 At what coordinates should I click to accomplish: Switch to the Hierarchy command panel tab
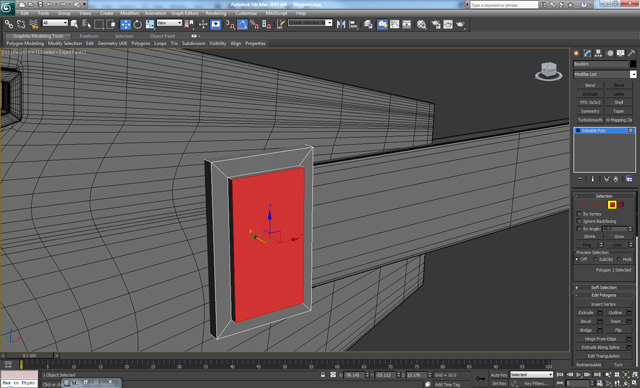coord(598,53)
